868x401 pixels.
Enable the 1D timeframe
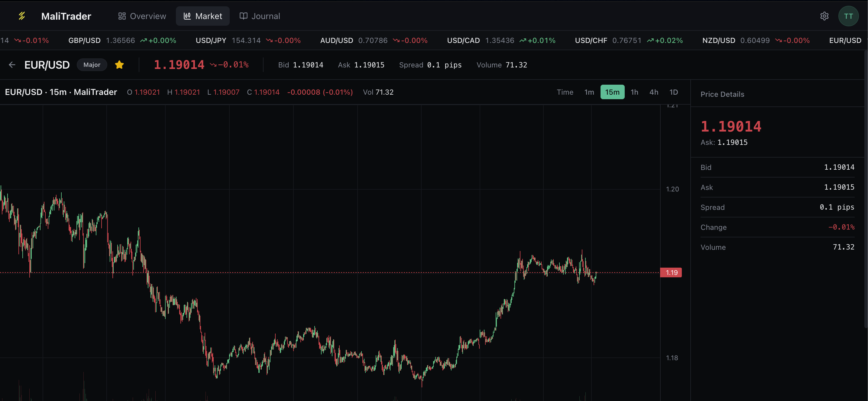tap(674, 92)
